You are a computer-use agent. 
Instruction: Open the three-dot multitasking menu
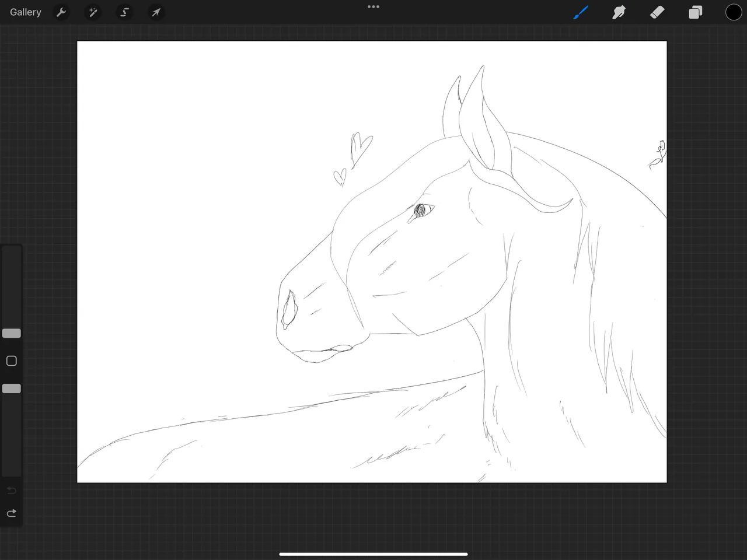[x=373, y=7]
